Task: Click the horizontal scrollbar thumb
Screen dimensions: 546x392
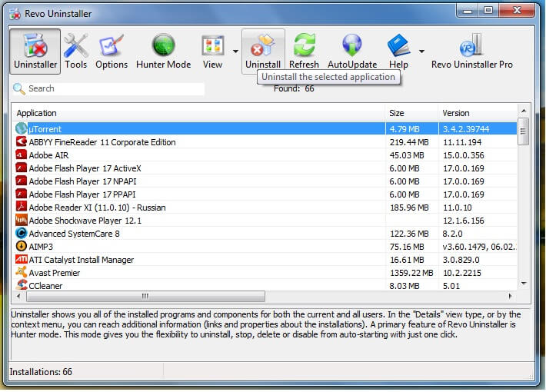Action: (x=145, y=296)
